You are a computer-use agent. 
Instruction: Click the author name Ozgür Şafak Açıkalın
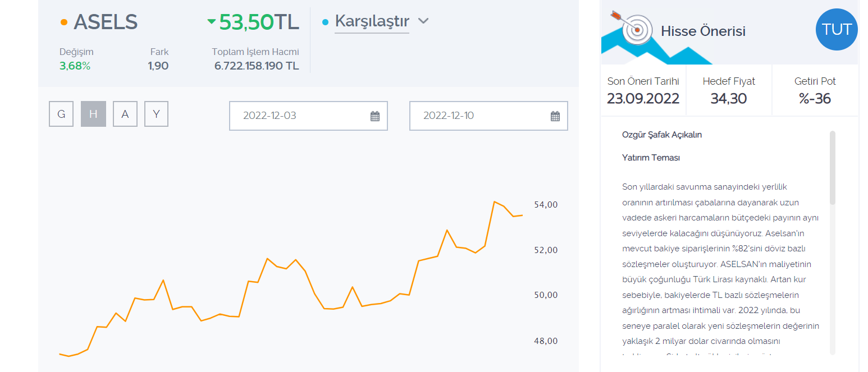[662, 135]
